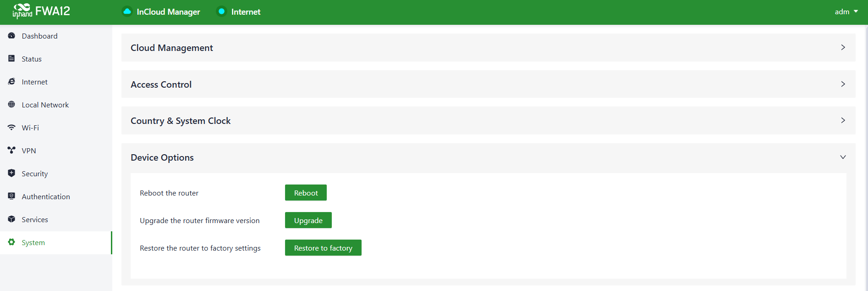Click the VPN nodes icon

click(x=11, y=151)
